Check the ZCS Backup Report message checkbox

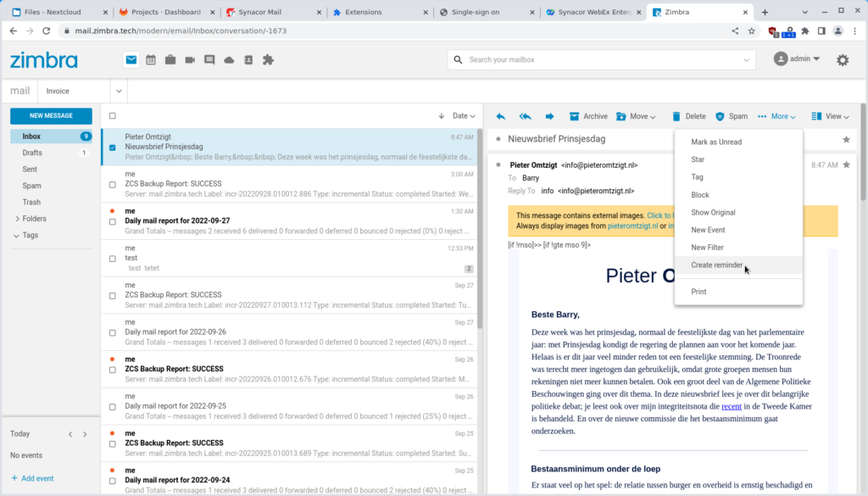tap(111, 183)
